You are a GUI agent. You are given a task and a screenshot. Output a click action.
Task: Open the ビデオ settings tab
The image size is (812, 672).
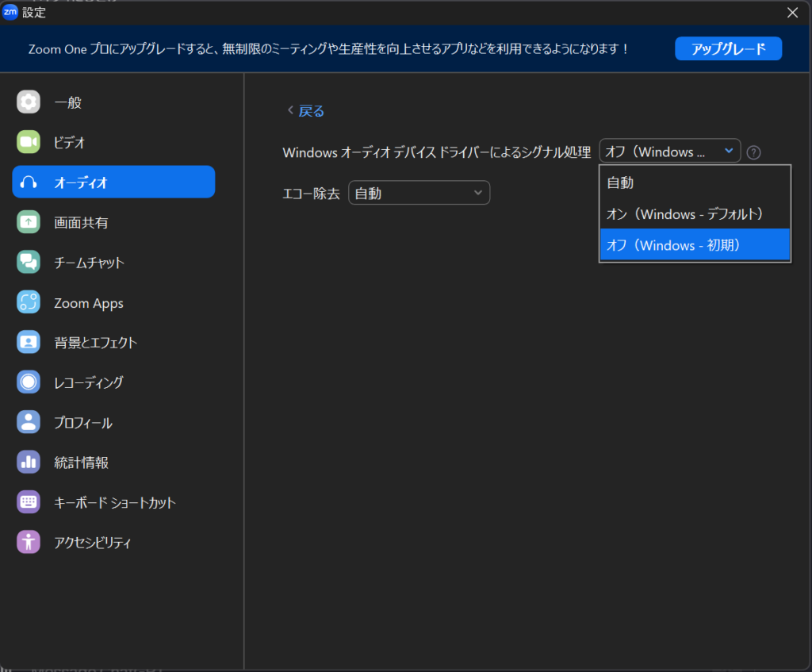113,142
